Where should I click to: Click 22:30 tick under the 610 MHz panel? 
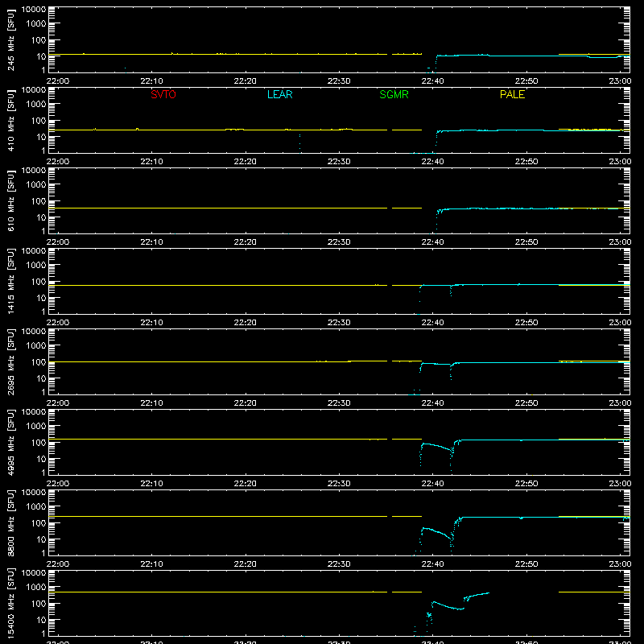click(339, 242)
